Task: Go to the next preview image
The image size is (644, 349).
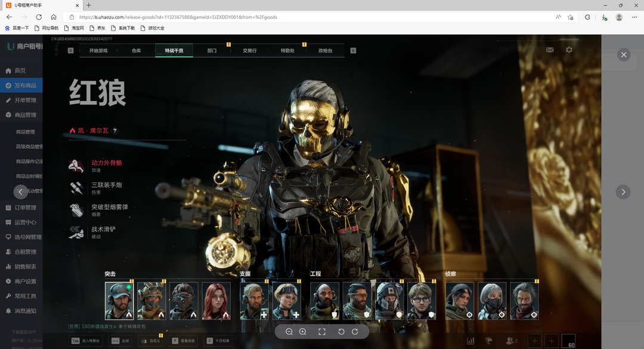Action: 623,192
